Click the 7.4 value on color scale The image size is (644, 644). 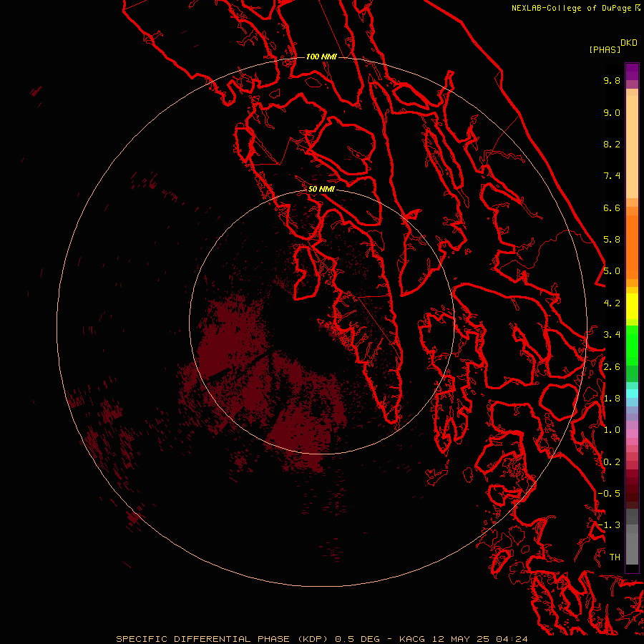tap(612, 176)
